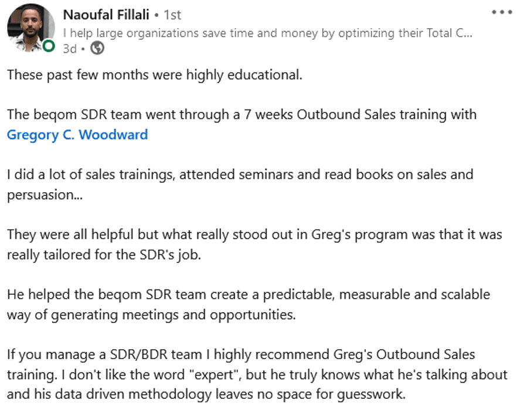517x420 pixels.
Task: Click the word "persuasion..." in the post
Action: tap(45, 195)
